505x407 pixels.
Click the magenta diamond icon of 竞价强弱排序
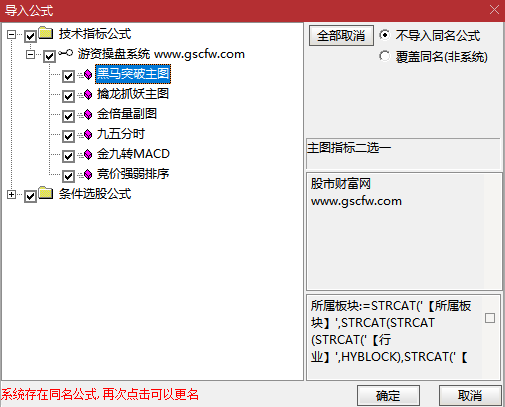coord(88,174)
